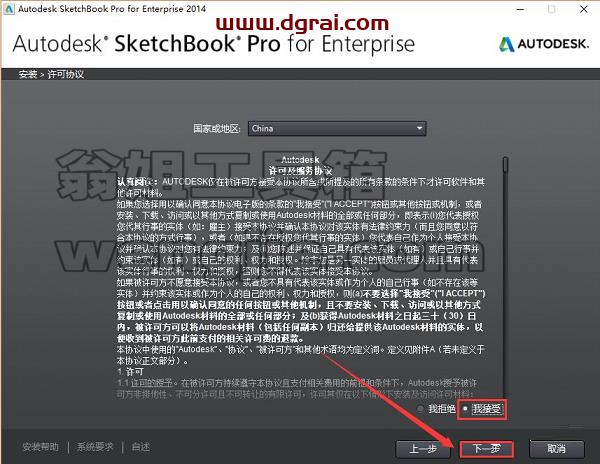This screenshot has width=600, height=464.
Task: Close the SketchBook Pro installer window
Action: coord(584,9)
